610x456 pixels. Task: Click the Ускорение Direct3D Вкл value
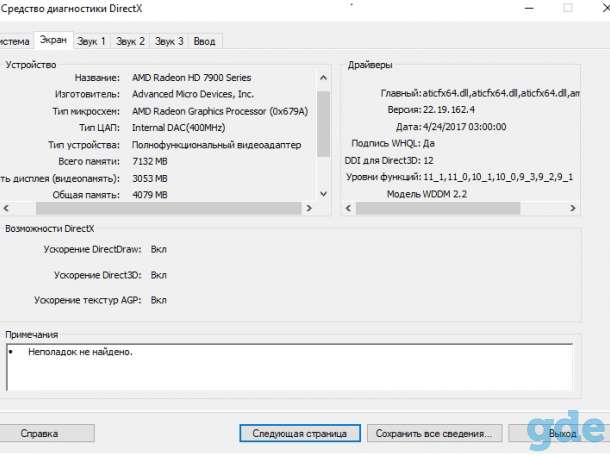[159, 275]
